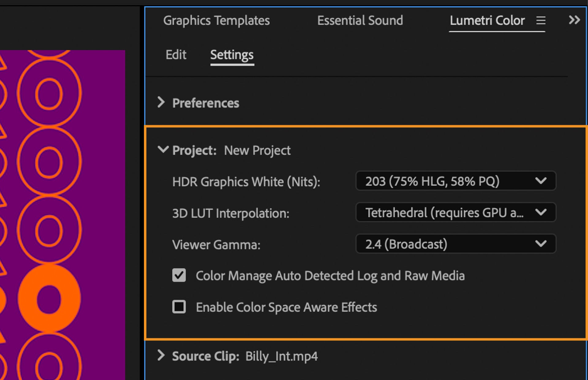Switch to the Essential Sound tab
The height and width of the screenshot is (380, 588).
point(360,21)
